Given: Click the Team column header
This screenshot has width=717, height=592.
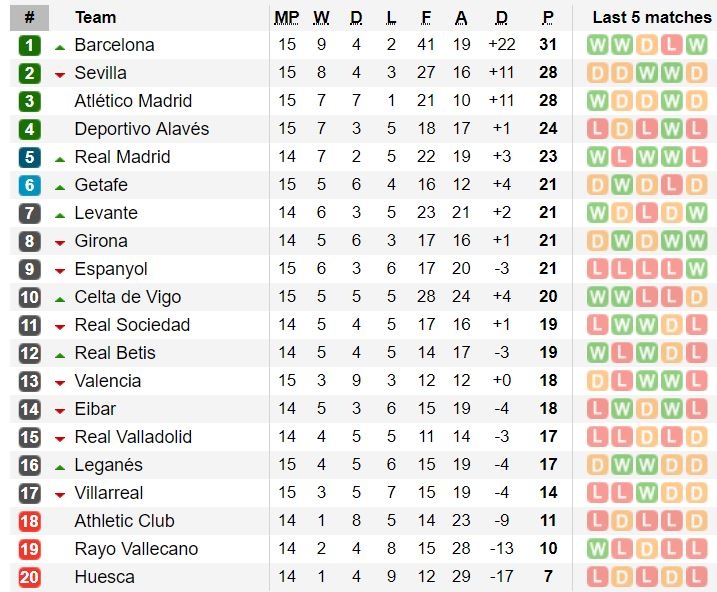Looking at the screenshot, I should coord(95,17).
